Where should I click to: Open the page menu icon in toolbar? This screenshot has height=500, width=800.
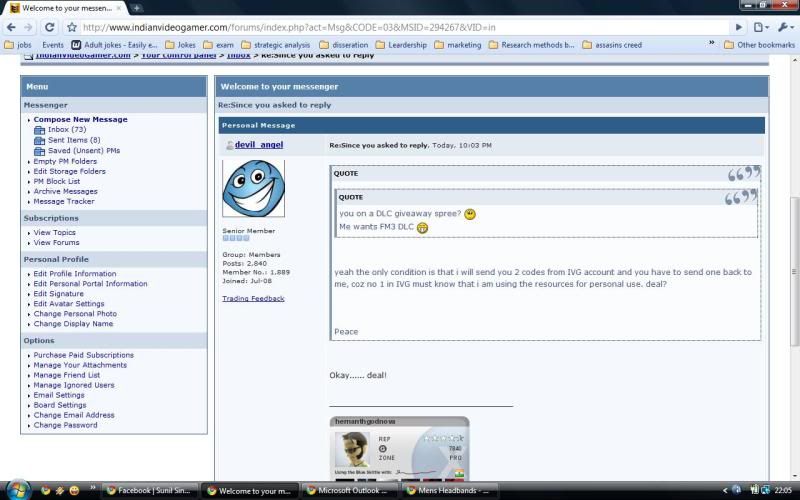tap(764, 27)
